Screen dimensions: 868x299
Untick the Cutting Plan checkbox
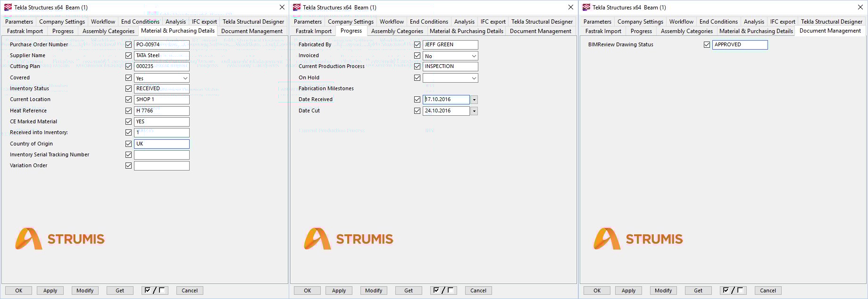128,66
